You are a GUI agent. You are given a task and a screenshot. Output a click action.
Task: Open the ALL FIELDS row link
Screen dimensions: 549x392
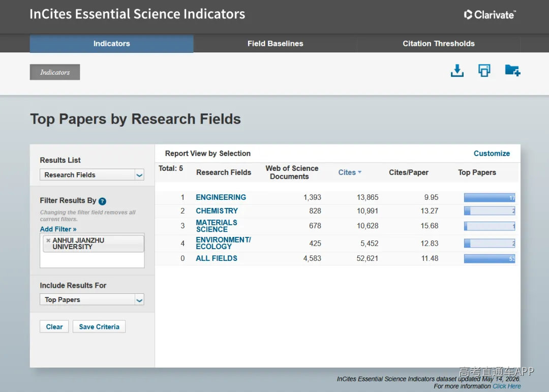click(217, 258)
